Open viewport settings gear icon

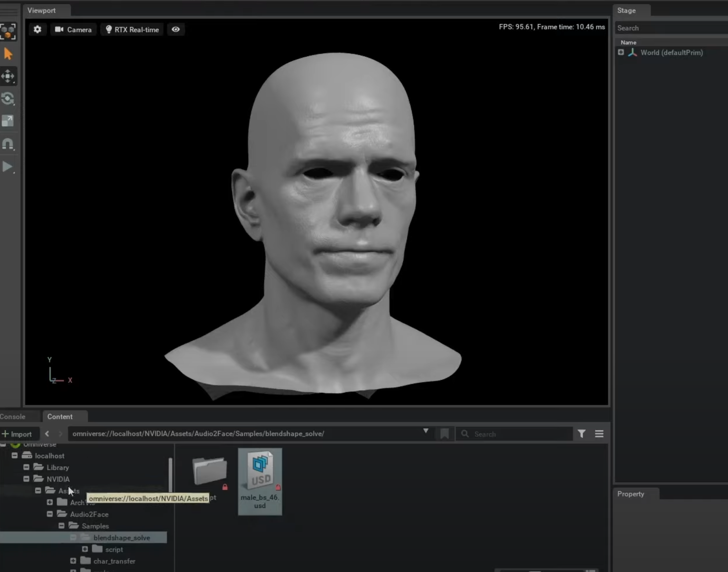click(37, 29)
